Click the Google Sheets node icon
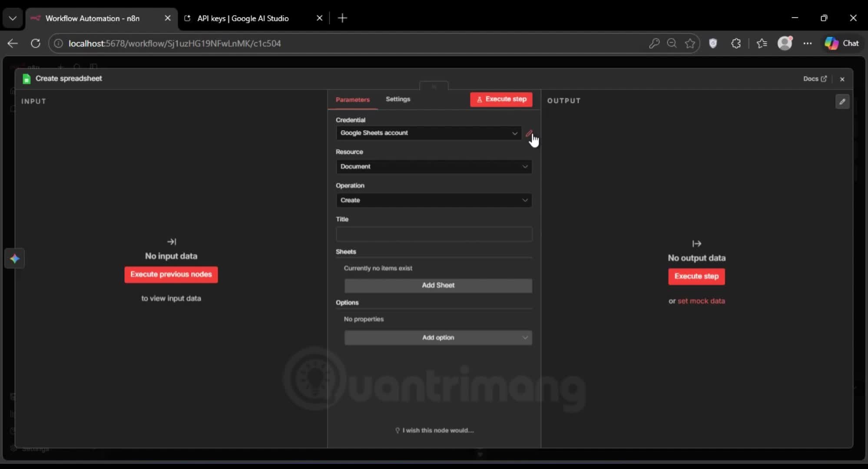The height and width of the screenshot is (469, 868). pyautogui.click(x=27, y=79)
